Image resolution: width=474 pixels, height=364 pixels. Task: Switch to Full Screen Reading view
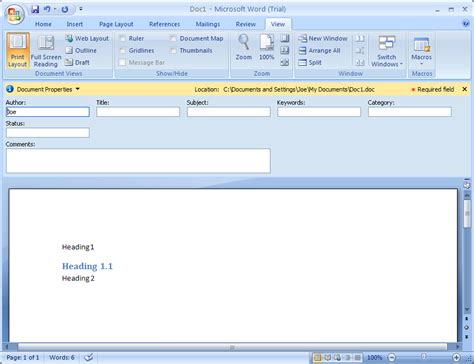pos(46,50)
